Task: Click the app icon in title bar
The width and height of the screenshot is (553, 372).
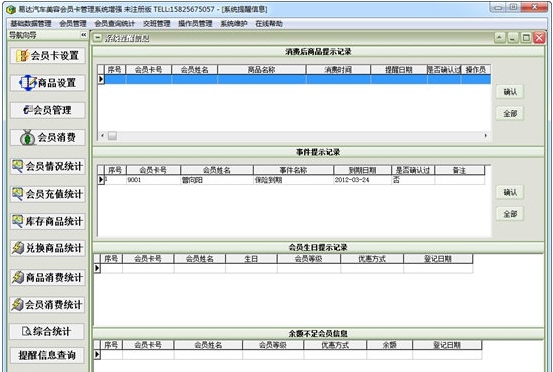Action: pos(11,10)
